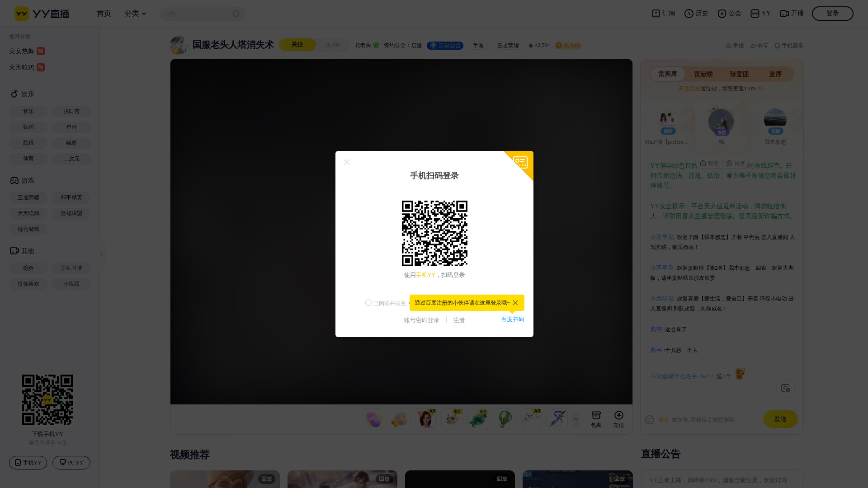Close the QR login dialog

[346, 162]
